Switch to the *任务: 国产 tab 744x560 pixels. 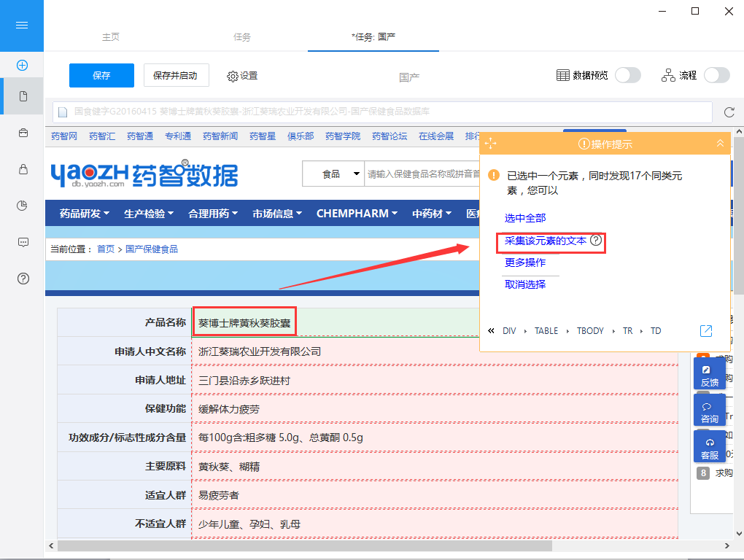[x=373, y=37]
